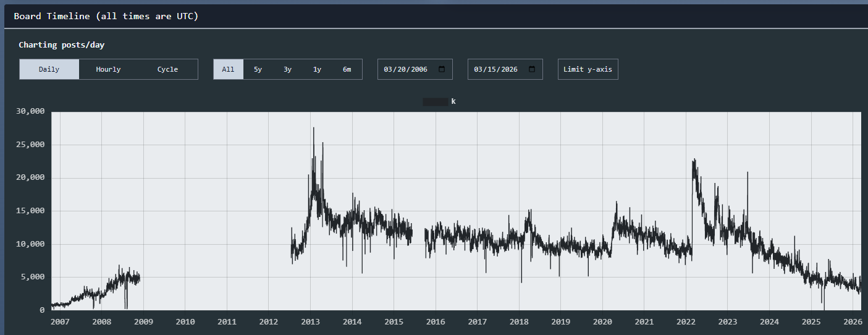Select the Daily charting mode

49,69
